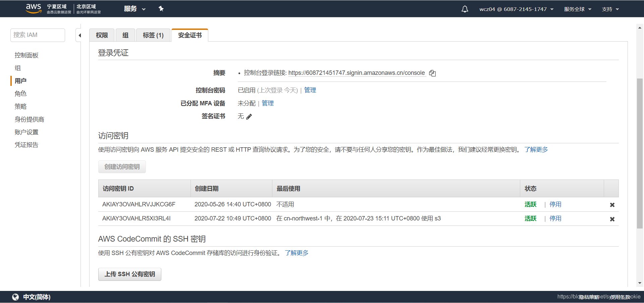Open 身份提供商 in the sidebar
644x303 pixels.
[x=30, y=119]
